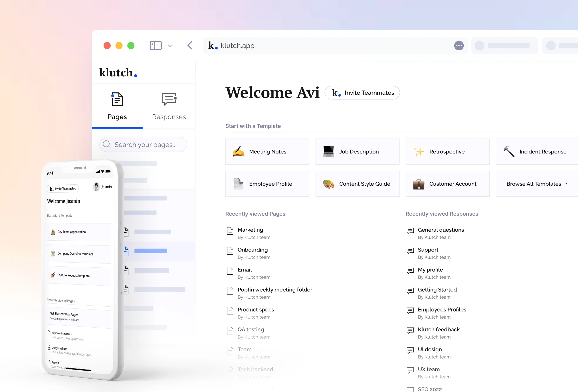Tap Dev Team Organization on the phone
The height and width of the screenshot is (392, 578).
79,232
